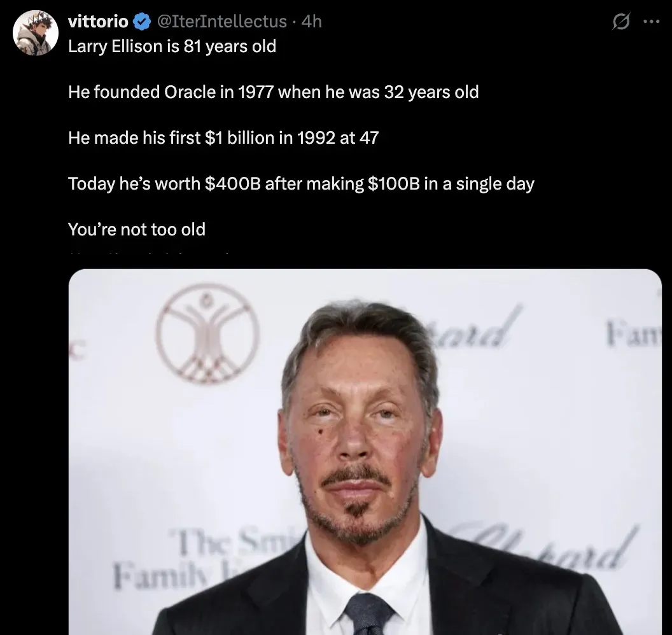Click the 'He founded Oracle in 1977' text
This screenshot has width=672, height=635.
273,92
